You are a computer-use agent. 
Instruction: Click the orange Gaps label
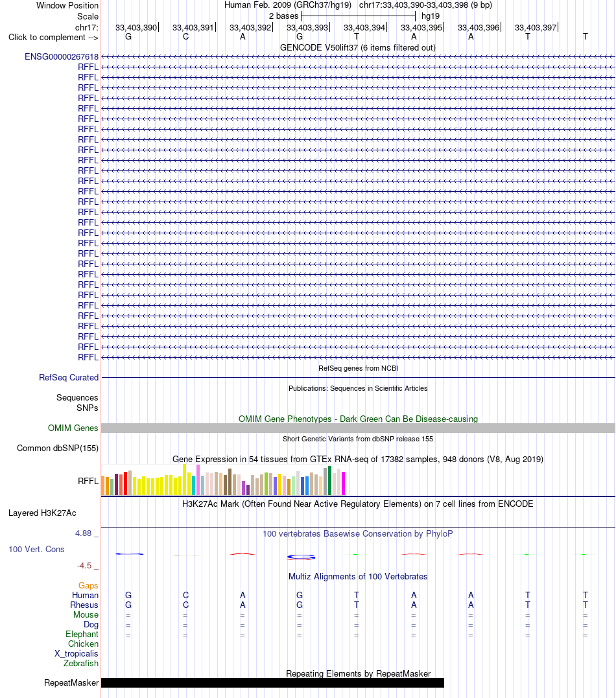88,585
